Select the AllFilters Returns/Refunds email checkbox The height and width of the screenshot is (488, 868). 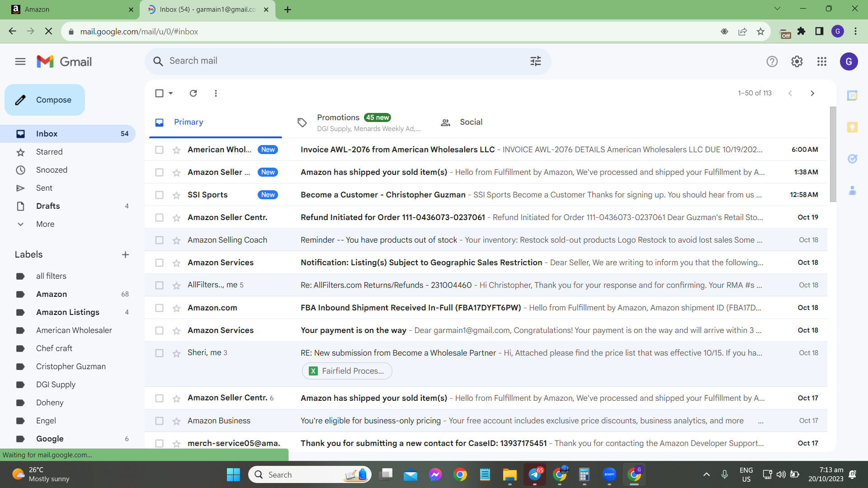pyautogui.click(x=159, y=285)
